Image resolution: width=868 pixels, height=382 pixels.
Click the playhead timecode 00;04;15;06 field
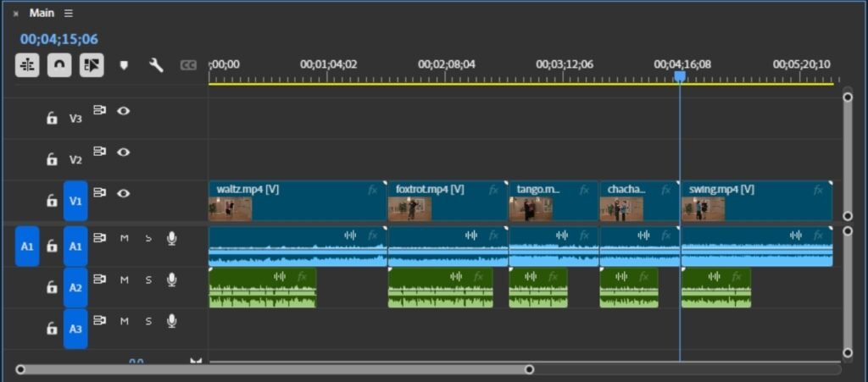[x=59, y=39]
